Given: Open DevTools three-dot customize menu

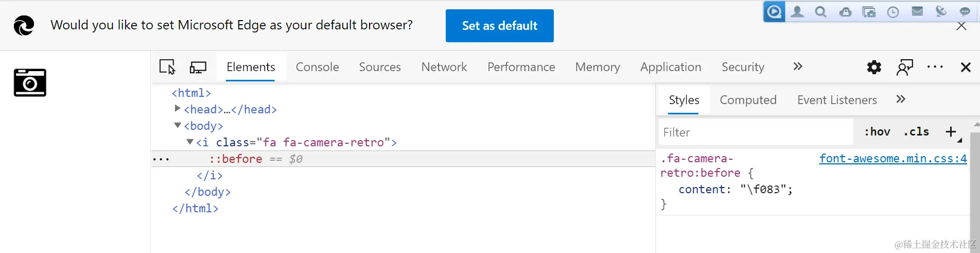Looking at the screenshot, I should [x=935, y=67].
